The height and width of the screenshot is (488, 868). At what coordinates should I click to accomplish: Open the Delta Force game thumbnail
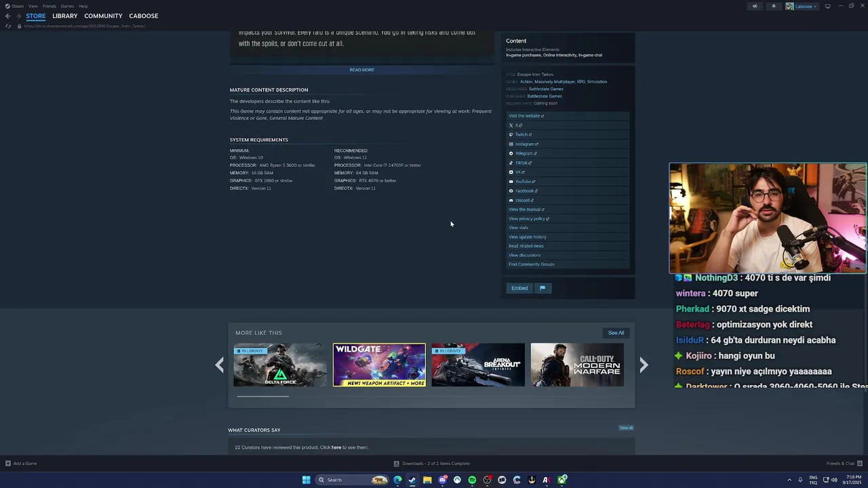click(280, 365)
